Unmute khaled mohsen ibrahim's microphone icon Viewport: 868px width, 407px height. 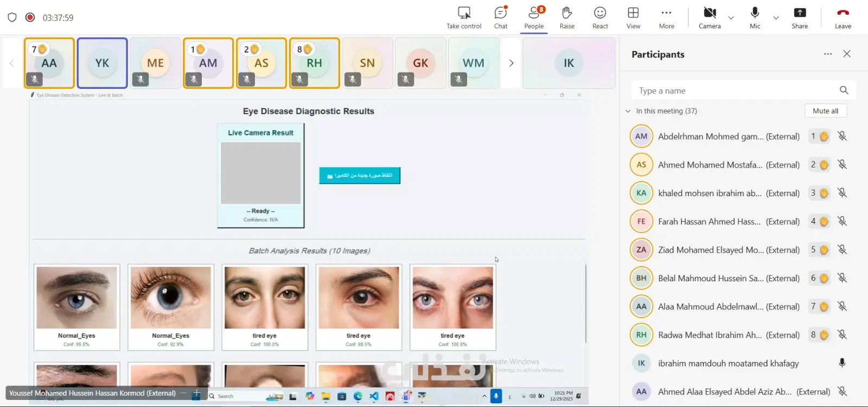click(842, 193)
